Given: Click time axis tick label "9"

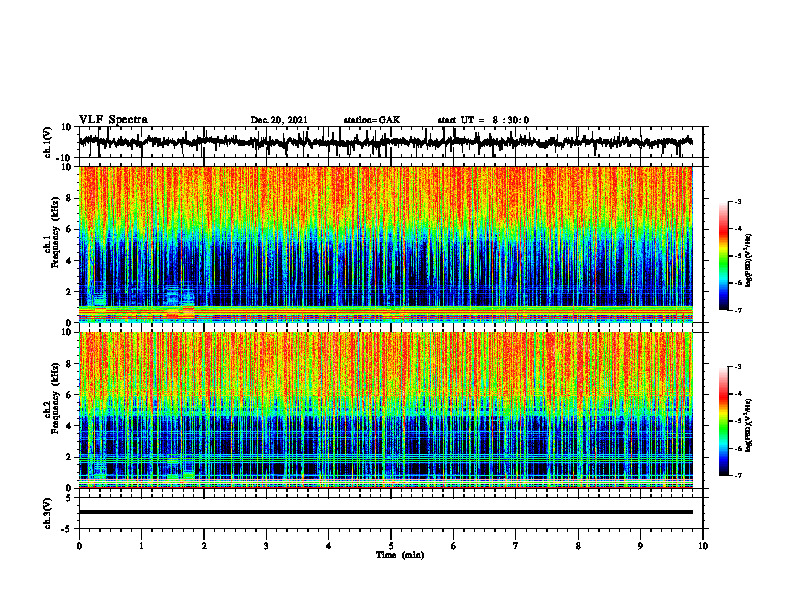Looking at the screenshot, I should pos(640,546).
